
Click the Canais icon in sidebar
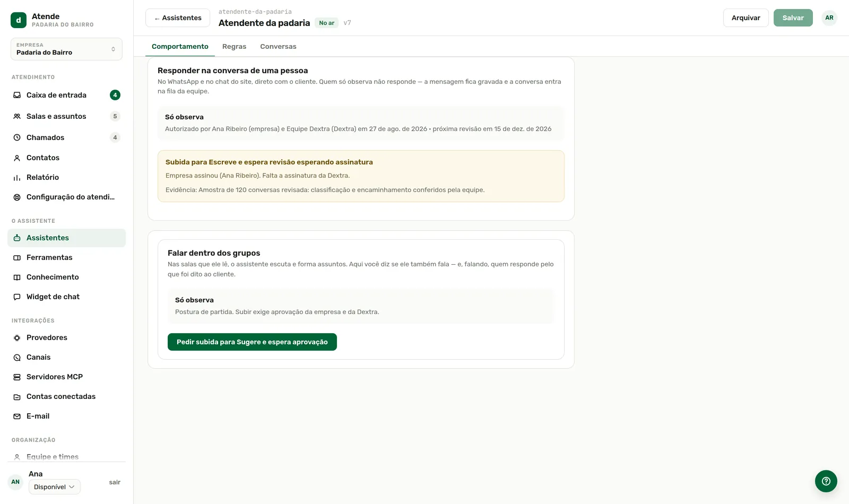pos(17,357)
